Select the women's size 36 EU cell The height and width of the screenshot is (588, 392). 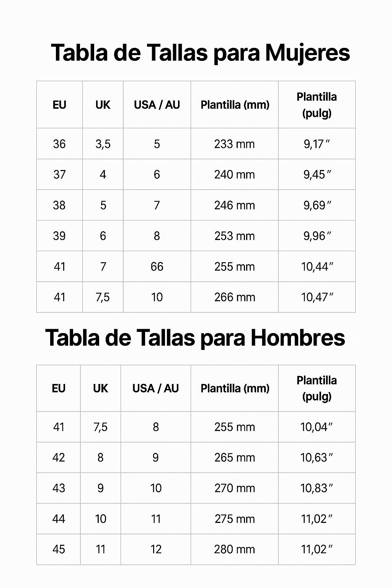[59, 144]
